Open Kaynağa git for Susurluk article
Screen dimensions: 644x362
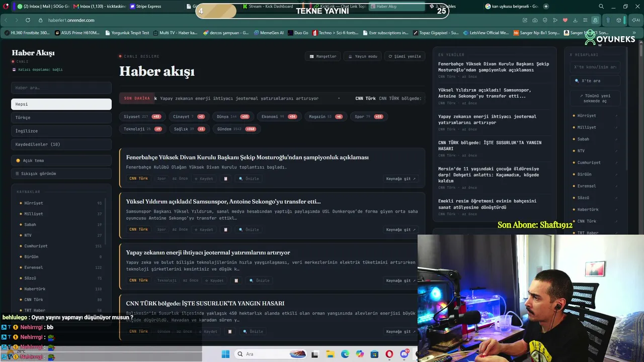(x=401, y=331)
